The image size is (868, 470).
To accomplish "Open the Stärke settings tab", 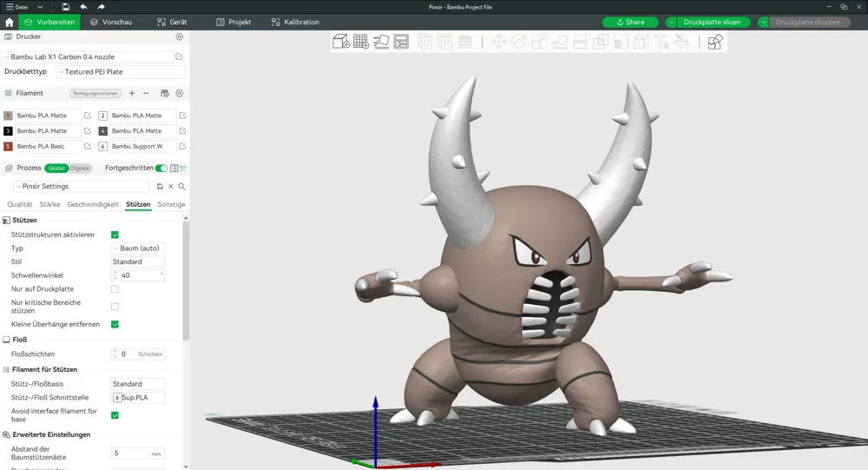I will click(49, 204).
